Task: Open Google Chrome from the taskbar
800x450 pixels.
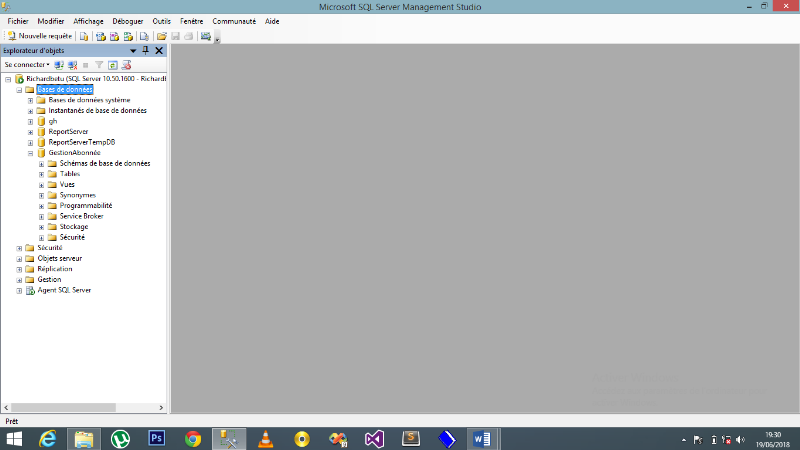Action: point(193,439)
